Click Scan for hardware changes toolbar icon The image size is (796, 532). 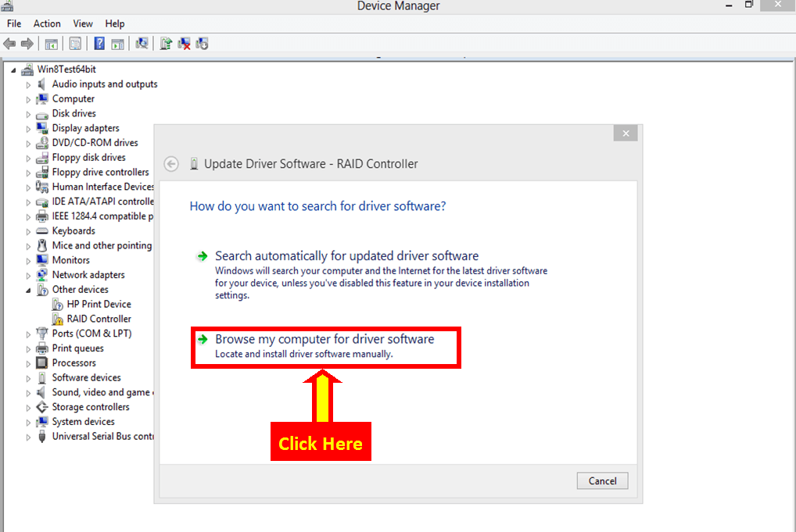click(142, 44)
